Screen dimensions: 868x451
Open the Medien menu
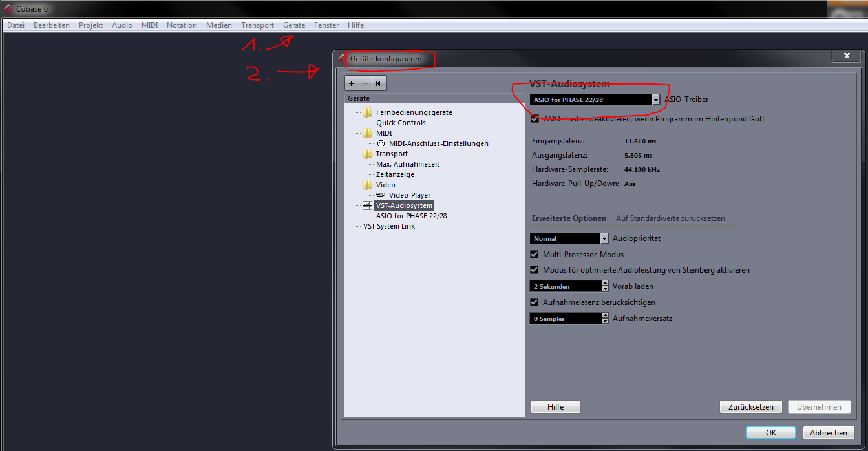point(219,25)
